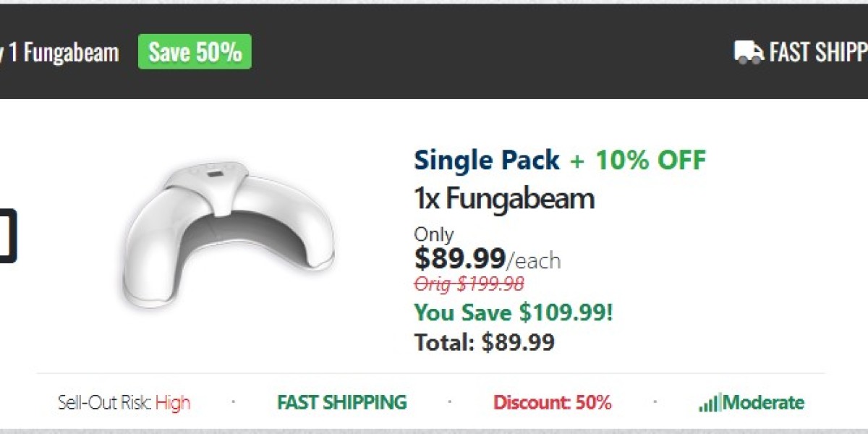Click the white Fungabeam device image
The image size is (868, 434).
[228, 237]
